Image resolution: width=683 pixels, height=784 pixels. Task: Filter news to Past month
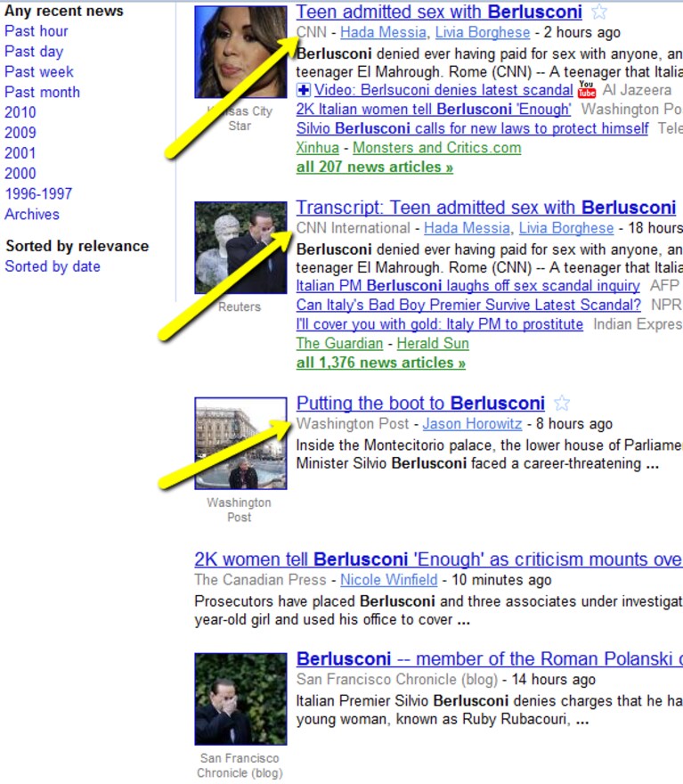click(x=42, y=92)
